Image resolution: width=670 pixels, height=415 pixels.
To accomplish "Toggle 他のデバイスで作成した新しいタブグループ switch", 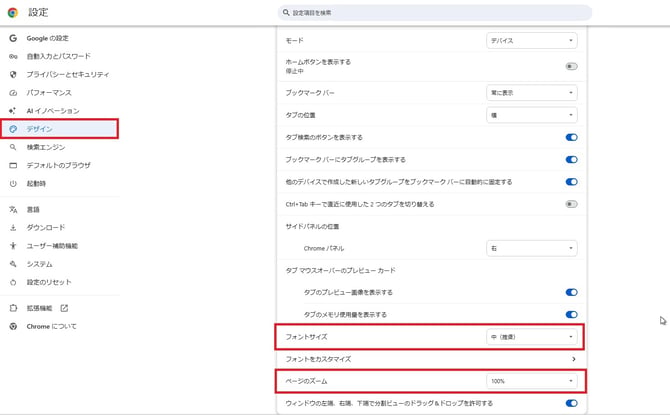I will pyautogui.click(x=571, y=182).
